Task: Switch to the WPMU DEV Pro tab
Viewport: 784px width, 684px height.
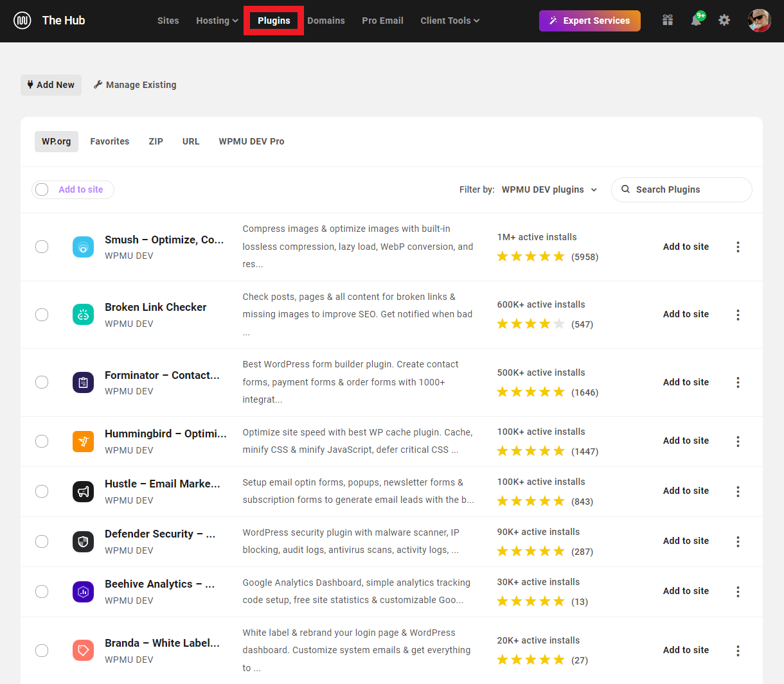Action: point(251,141)
